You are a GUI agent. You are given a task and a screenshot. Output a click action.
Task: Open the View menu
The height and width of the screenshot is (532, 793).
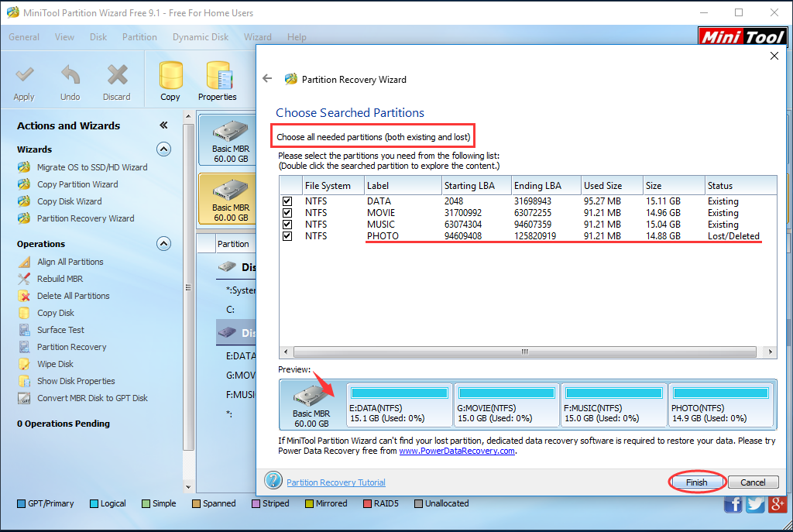click(64, 37)
